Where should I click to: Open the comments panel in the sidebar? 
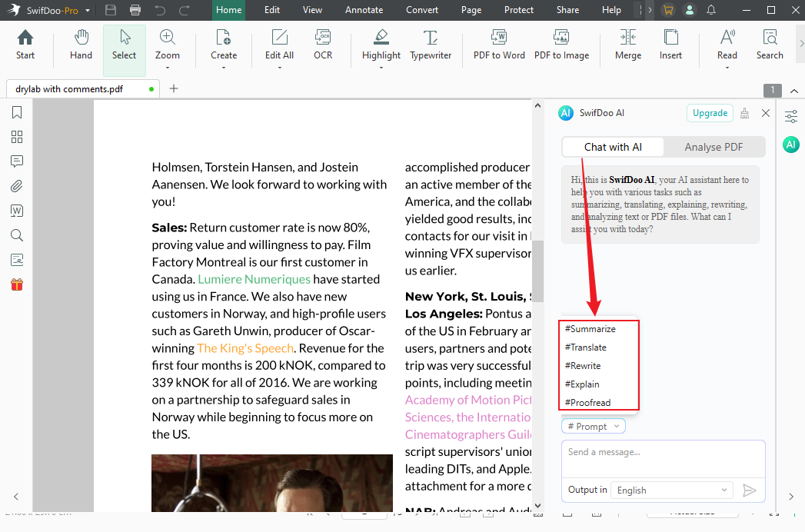[x=16, y=161]
